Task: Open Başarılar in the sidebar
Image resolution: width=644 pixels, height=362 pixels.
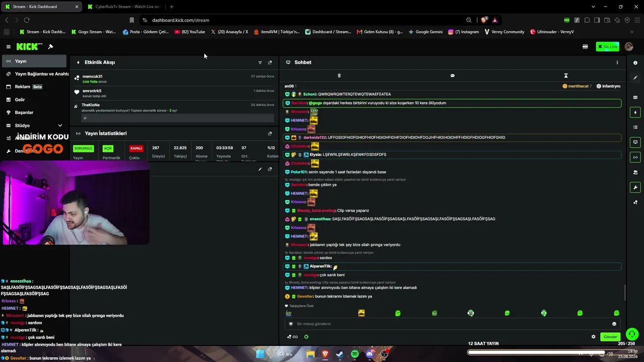Action: pyautogui.click(x=34, y=113)
